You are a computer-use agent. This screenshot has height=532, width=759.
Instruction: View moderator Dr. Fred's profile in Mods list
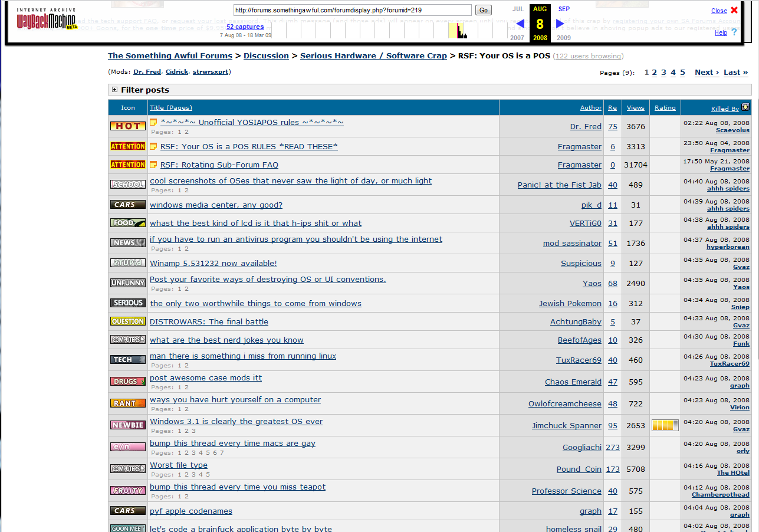tap(147, 71)
